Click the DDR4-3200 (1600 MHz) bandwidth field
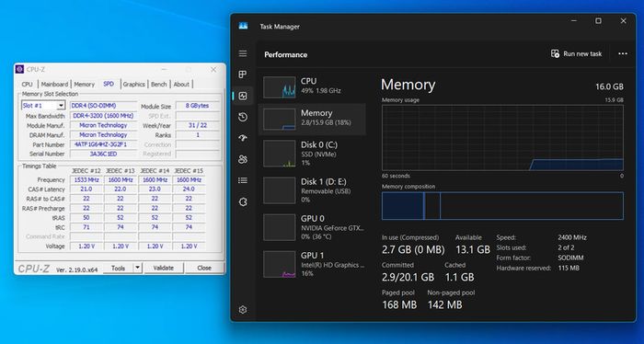The image size is (644, 344). (x=103, y=116)
